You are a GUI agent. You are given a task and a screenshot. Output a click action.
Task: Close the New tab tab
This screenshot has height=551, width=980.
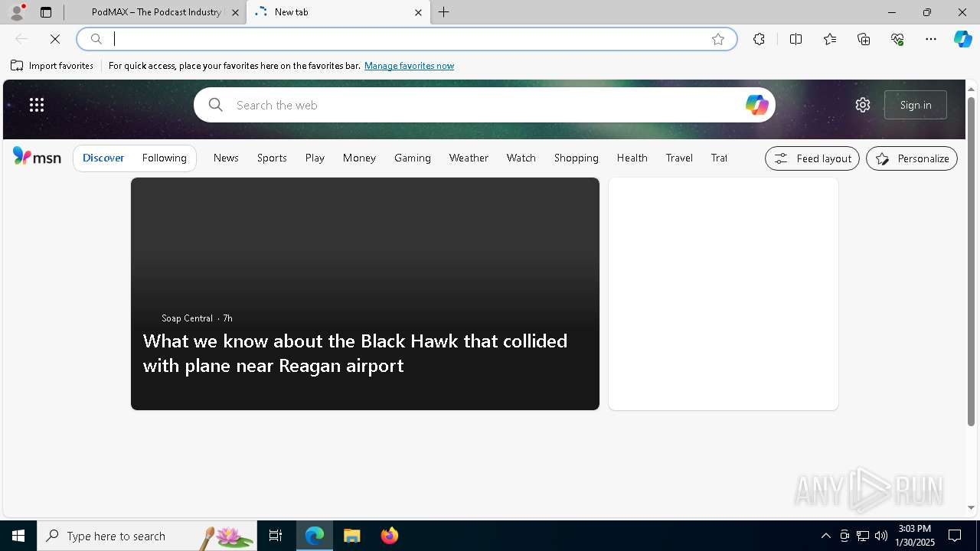pos(418,12)
